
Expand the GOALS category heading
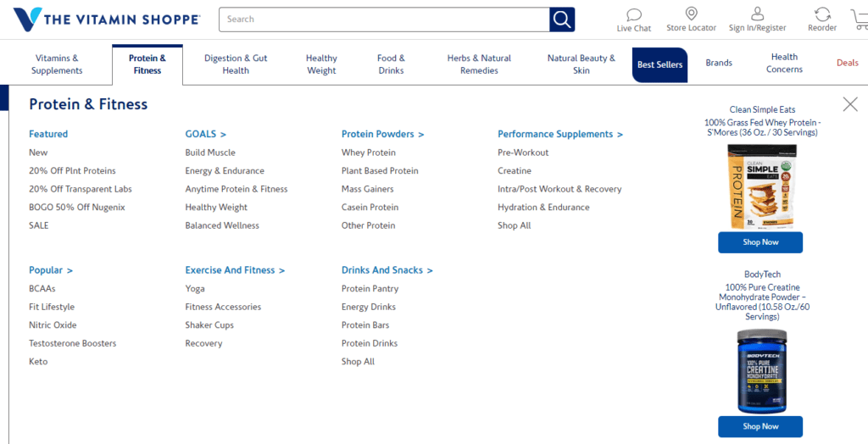pyautogui.click(x=206, y=134)
